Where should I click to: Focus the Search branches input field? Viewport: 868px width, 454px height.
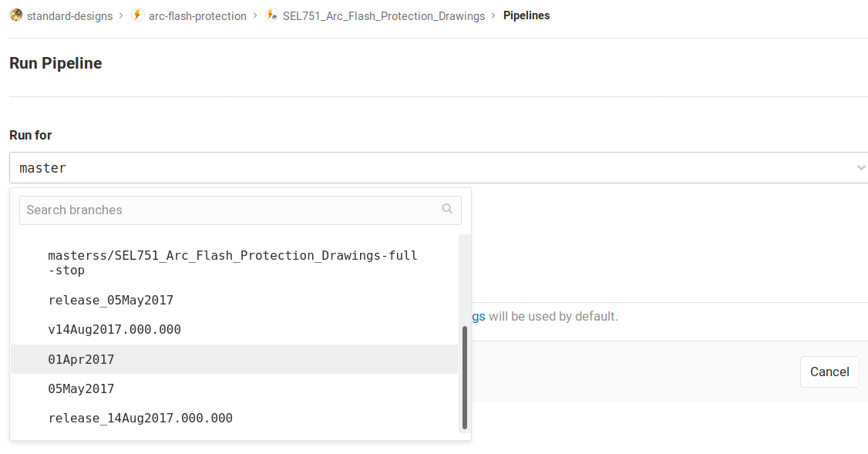point(231,210)
